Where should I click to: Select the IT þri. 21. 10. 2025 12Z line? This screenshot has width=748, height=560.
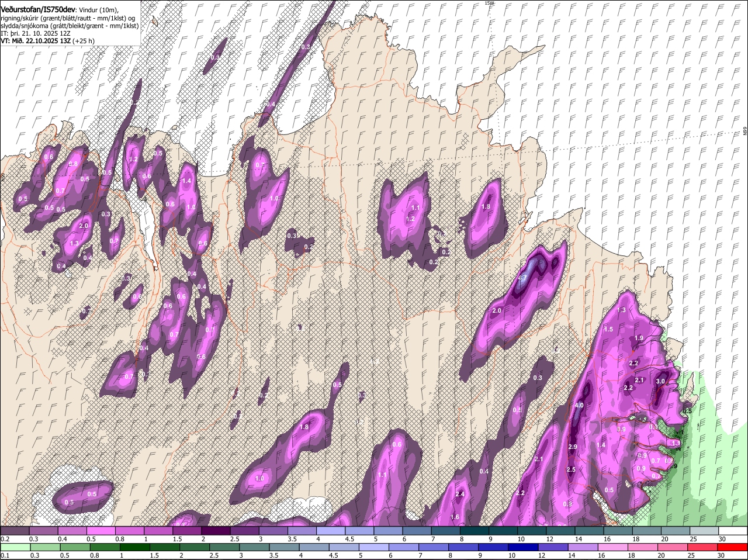[36, 33]
